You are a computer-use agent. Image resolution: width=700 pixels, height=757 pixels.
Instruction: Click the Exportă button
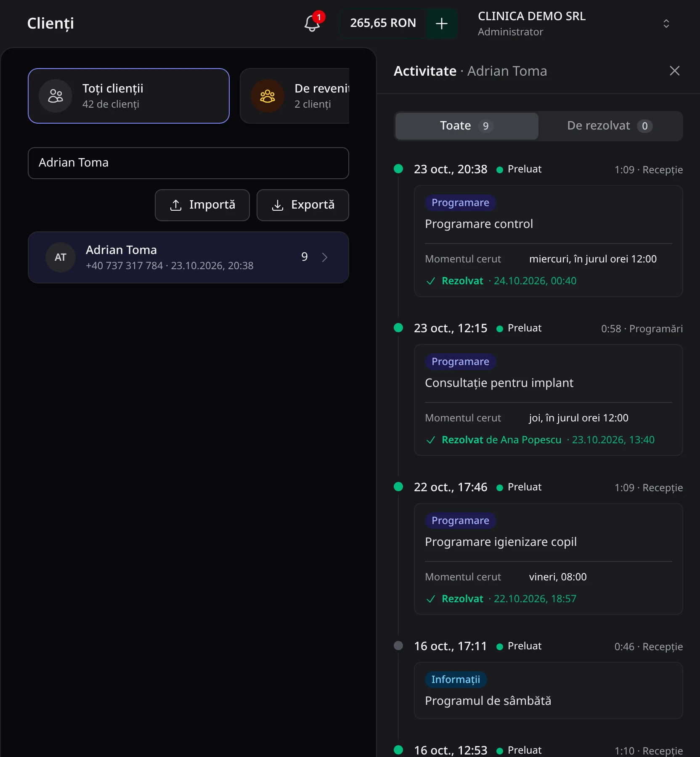(303, 205)
